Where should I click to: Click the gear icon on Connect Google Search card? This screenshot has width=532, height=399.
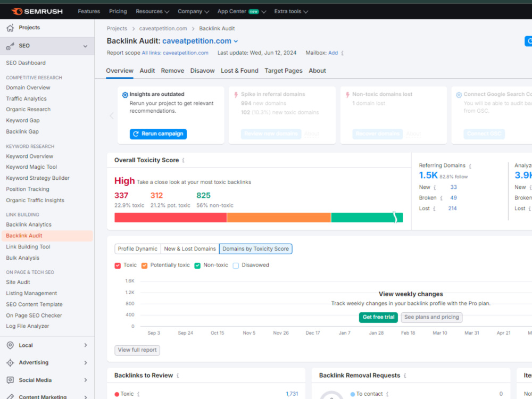tap(459, 95)
